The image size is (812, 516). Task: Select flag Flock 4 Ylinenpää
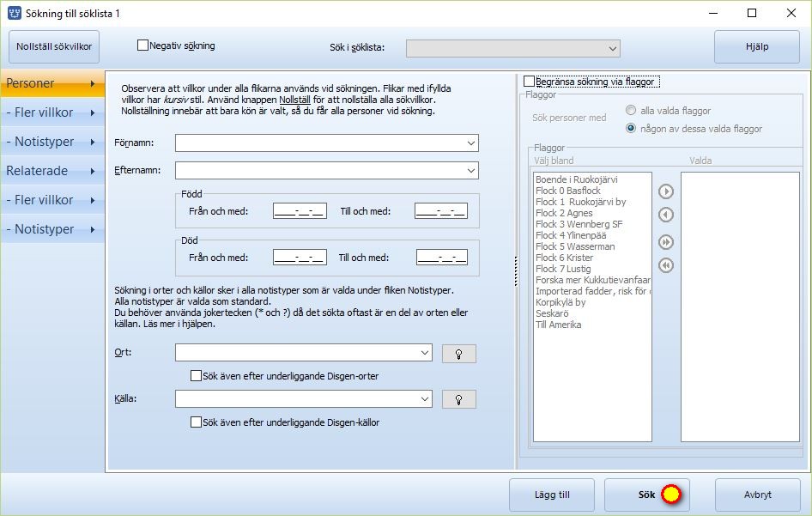coord(571,235)
